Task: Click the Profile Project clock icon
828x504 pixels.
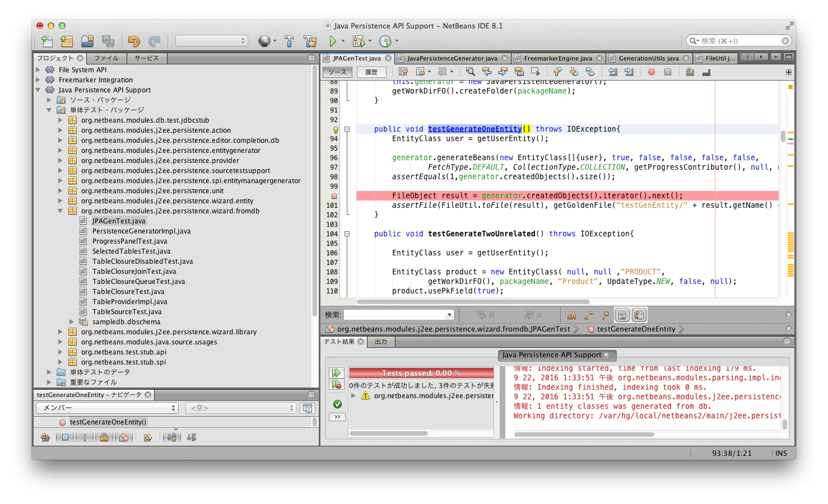Action: 385,41
